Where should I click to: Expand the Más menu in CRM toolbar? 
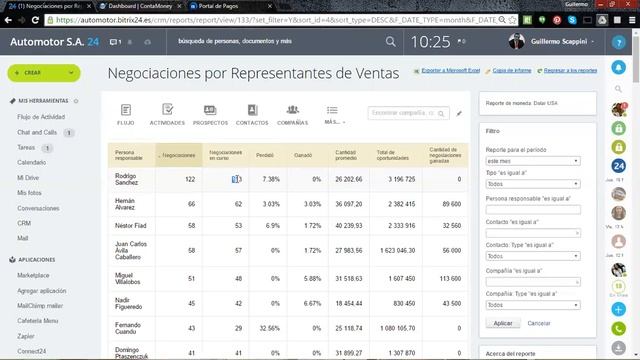334,114
